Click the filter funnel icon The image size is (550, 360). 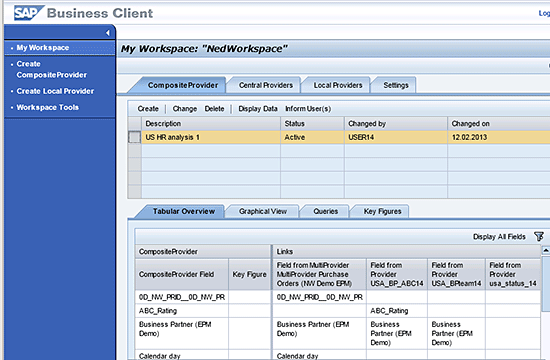[x=539, y=236]
